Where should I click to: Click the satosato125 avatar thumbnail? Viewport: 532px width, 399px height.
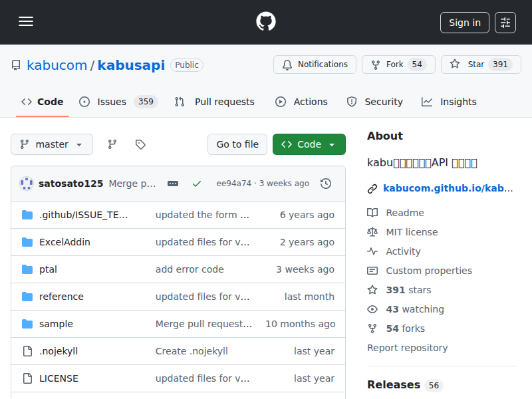[x=26, y=184]
